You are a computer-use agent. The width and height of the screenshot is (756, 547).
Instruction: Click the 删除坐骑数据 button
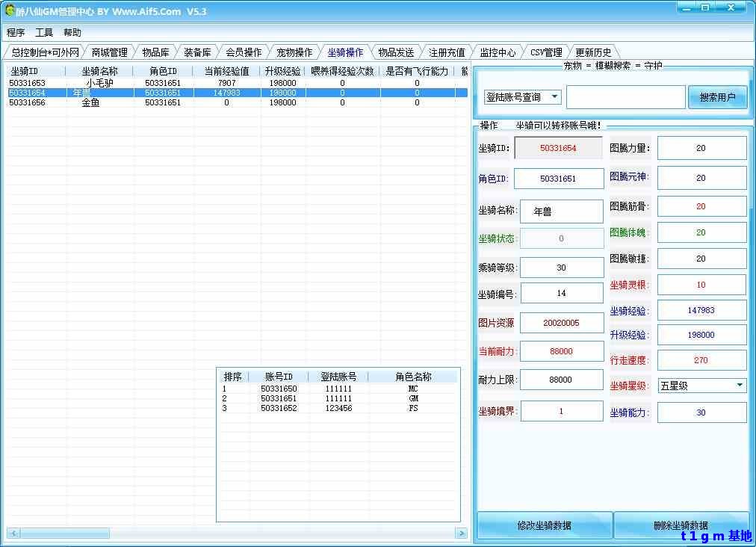tap(681, 525)
